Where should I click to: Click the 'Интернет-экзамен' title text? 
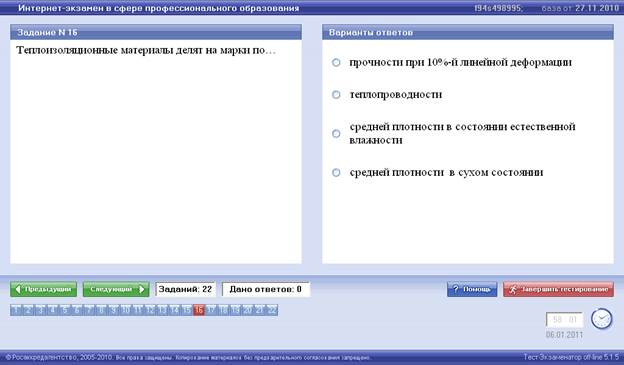pos(158,8)
